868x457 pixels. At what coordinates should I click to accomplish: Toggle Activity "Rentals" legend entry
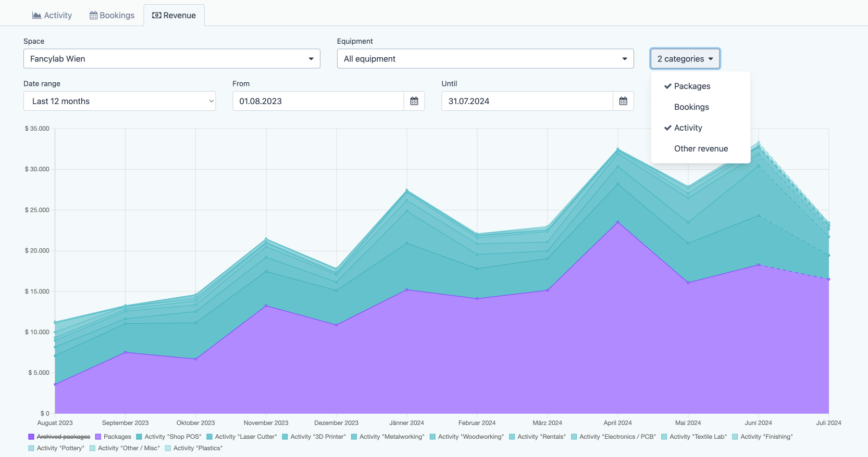[x=538, y=437]
